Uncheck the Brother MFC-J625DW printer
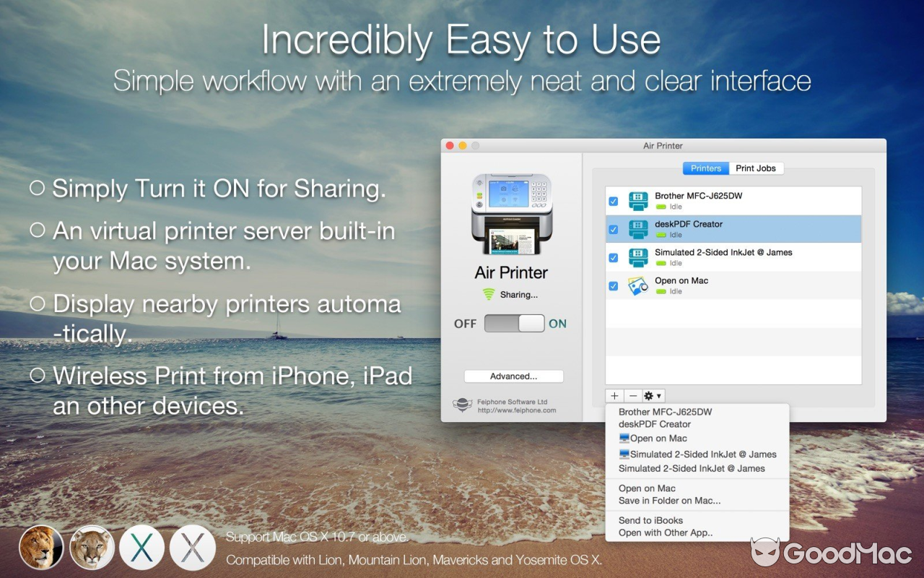Screen dimensions: 924x578 tap(613, 200)
